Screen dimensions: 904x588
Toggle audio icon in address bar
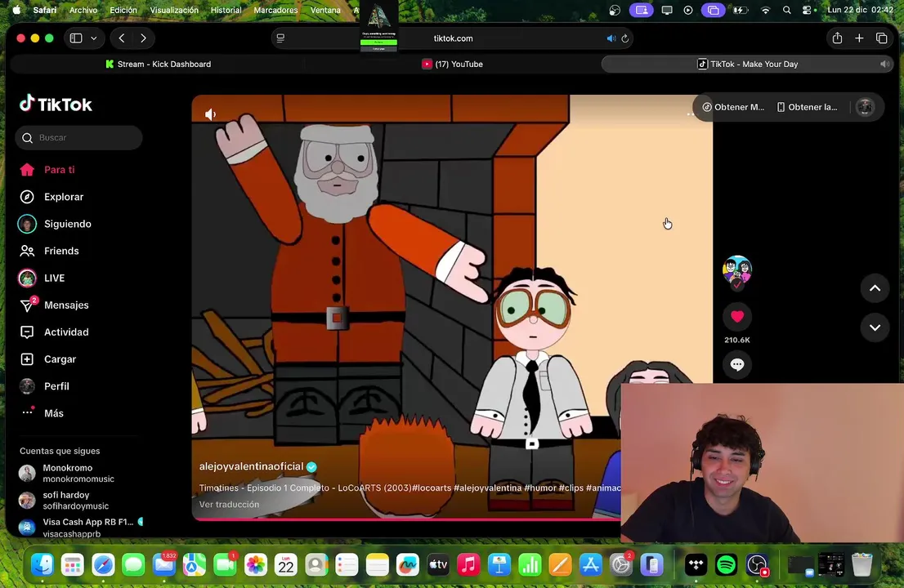click(x=611, y=38)
